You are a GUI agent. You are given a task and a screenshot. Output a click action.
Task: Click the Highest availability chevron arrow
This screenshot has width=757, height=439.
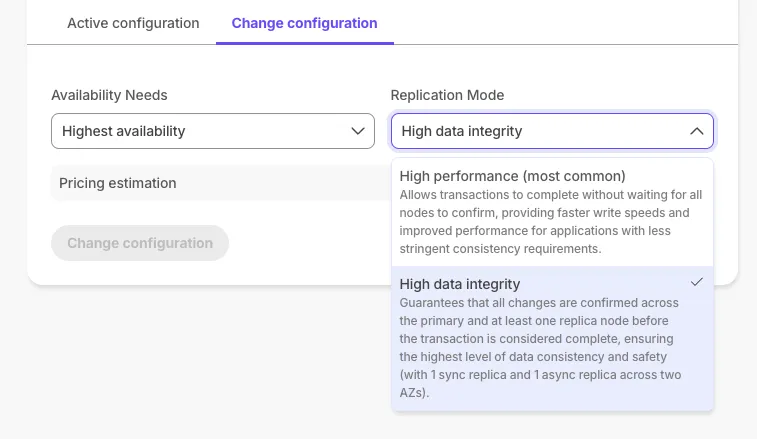point(358,131)
